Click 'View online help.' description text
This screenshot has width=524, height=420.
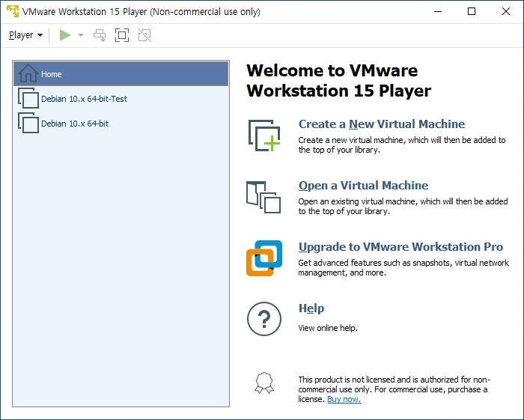pyautogui.click(x=328, y=328)
